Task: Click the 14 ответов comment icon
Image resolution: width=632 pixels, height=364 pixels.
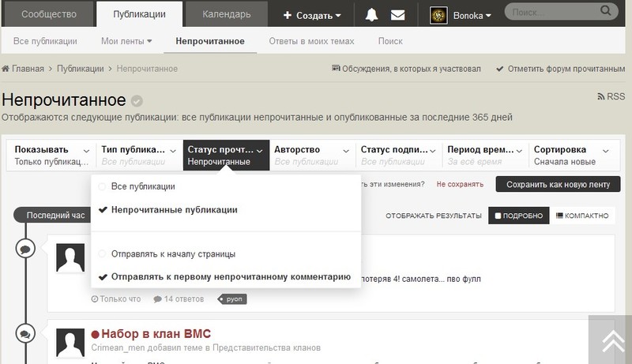Action: 157,299
